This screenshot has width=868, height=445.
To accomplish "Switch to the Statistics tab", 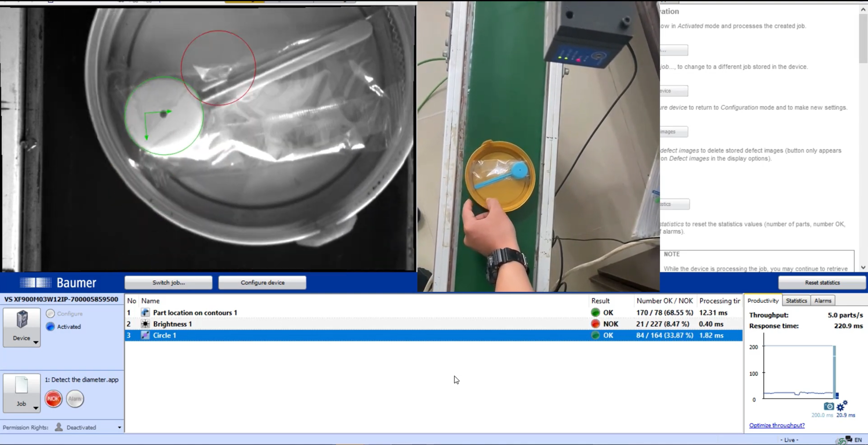I will coord(796,301).
